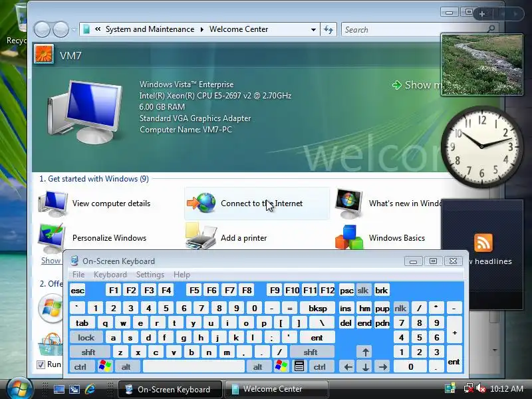The image size is (532, 399).
Task: Click the muted volume tray icon
Action: [x=480, y=388]
